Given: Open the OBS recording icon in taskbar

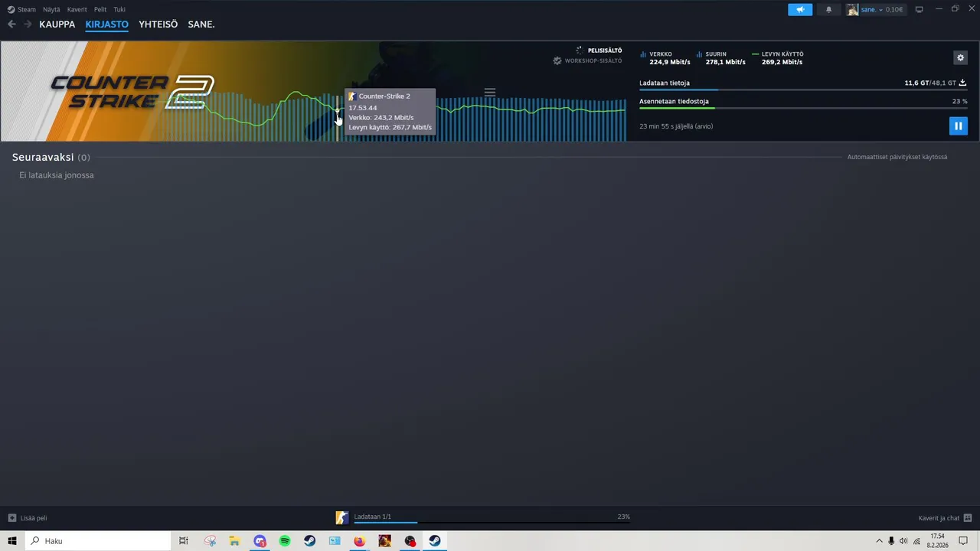Looking at the screenshot, I should pyautogui.click(x=410, y=541).
